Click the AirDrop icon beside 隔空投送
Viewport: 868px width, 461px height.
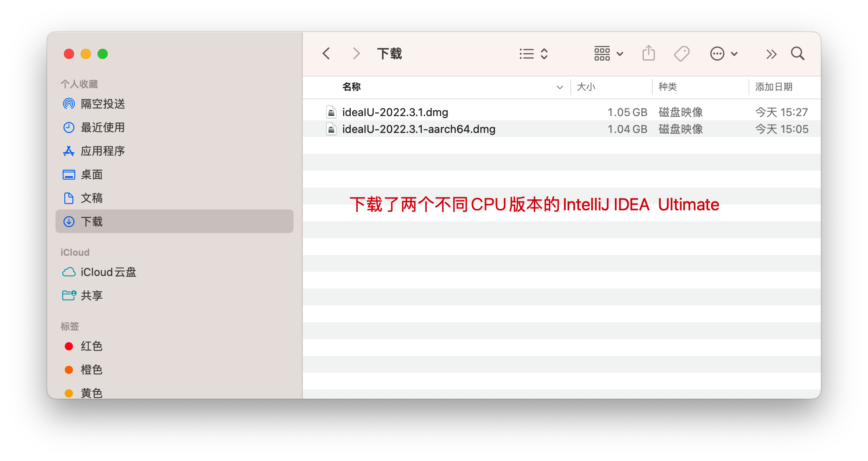[69, 104]
